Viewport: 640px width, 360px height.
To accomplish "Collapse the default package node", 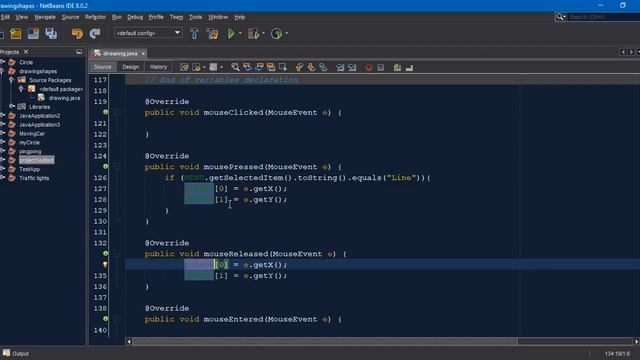I will click(x=21, y=89).
